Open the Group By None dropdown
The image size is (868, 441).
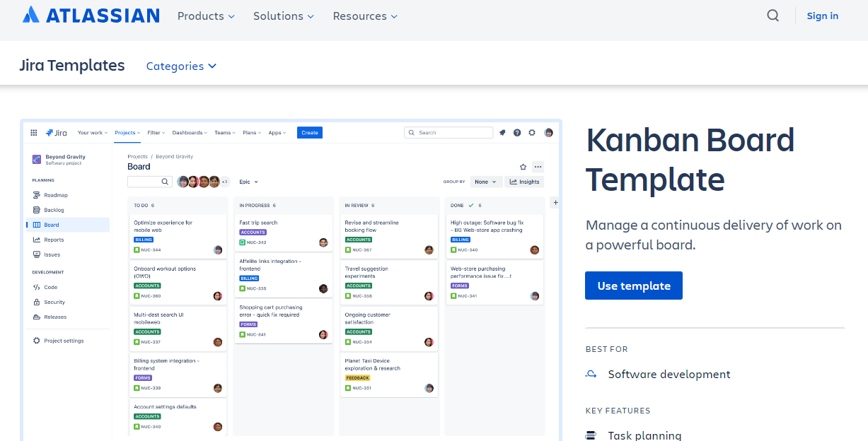pyautogui.click(x=486, y=182)
